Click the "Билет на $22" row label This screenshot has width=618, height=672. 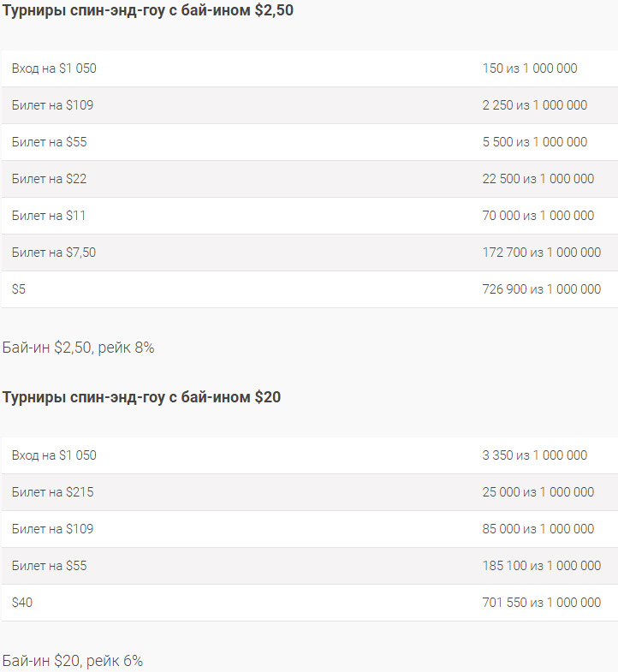click(49, 179)
